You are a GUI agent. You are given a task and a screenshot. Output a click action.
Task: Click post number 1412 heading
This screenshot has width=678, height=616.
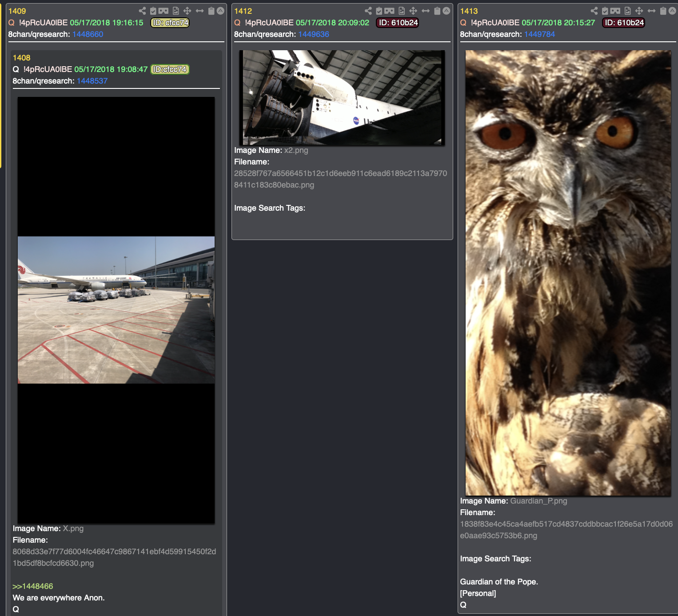(x=243, y=11)
